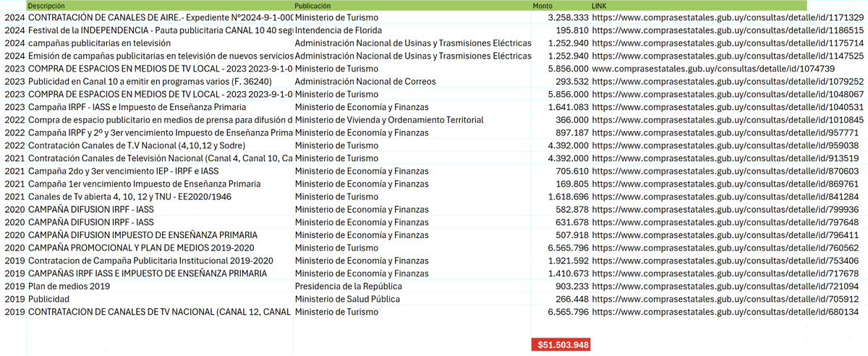Image resolution: width=868 pixels, height=356 pixels.
Task: Select the Publicación column header
Action: 412,5
